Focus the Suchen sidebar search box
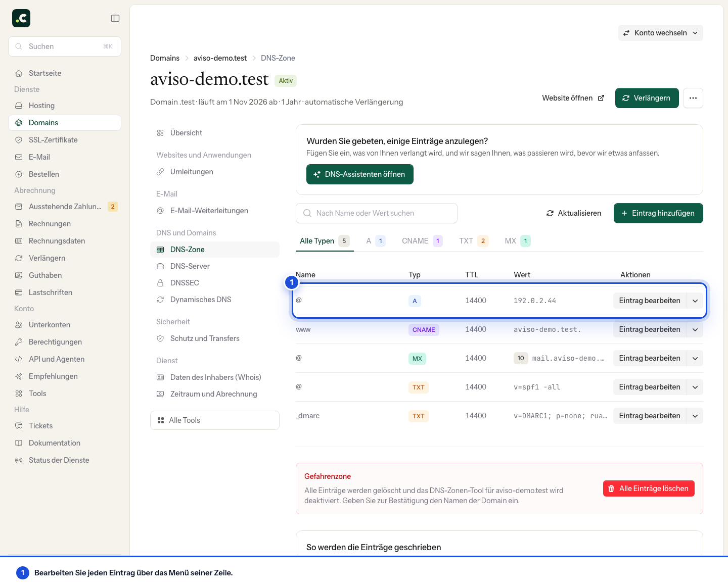728x588 pixels. (65, 46)
